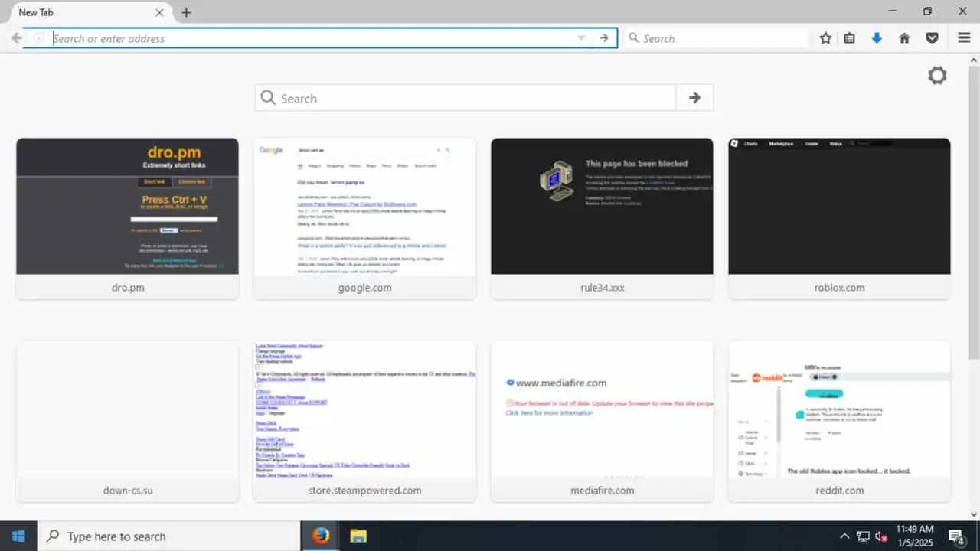Click the muted volume icon in tray
This screenshot has width=980, height=551.
(881, 536)
